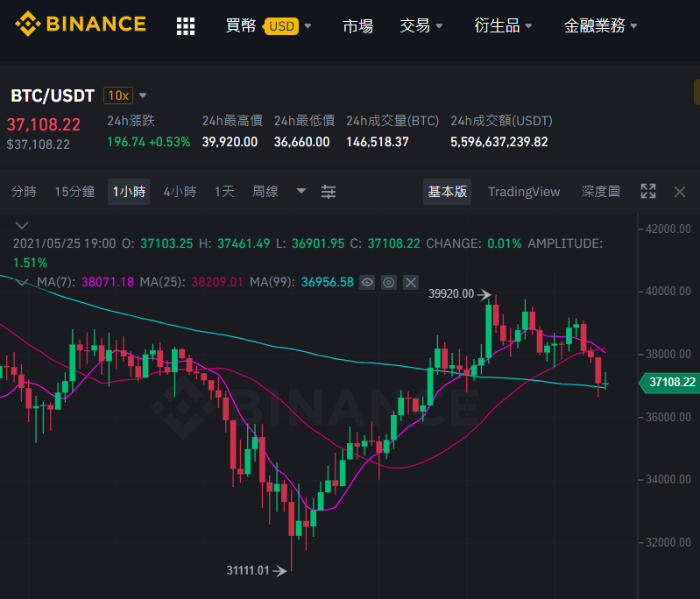Click the BTC/USDT pair name
700x599 pixels.
click(x=53, y=95)
